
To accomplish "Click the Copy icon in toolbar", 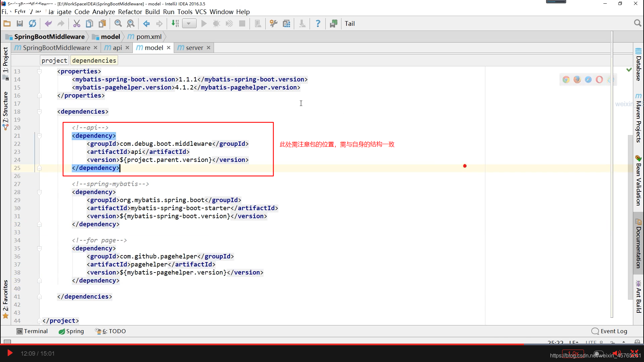I will 89,23.
